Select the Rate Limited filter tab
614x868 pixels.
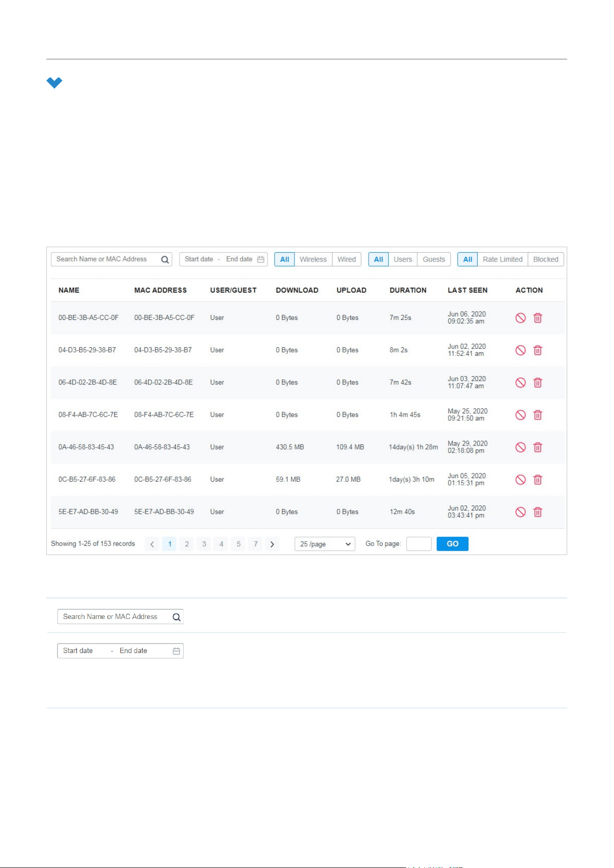502,259
